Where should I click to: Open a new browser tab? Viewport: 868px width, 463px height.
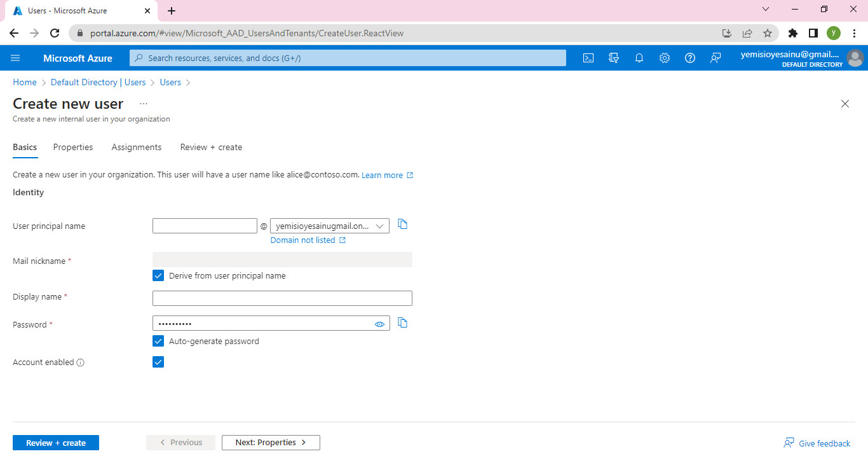[172, 11]
